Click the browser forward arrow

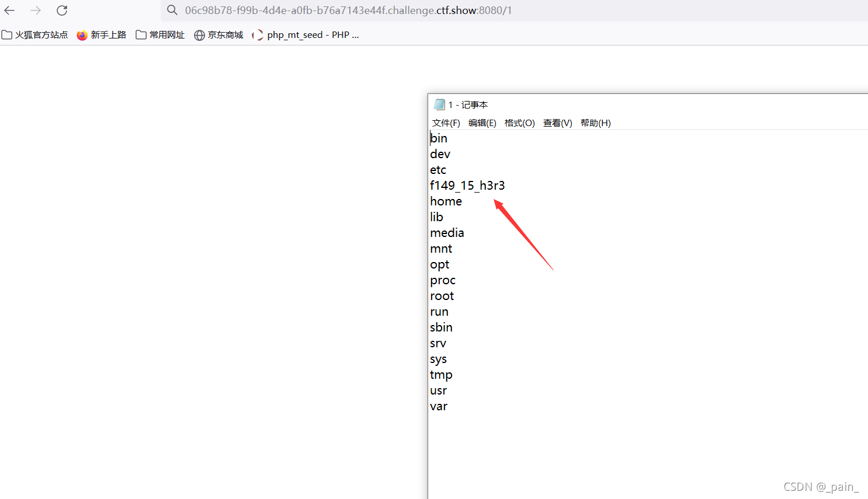[36, 11]
